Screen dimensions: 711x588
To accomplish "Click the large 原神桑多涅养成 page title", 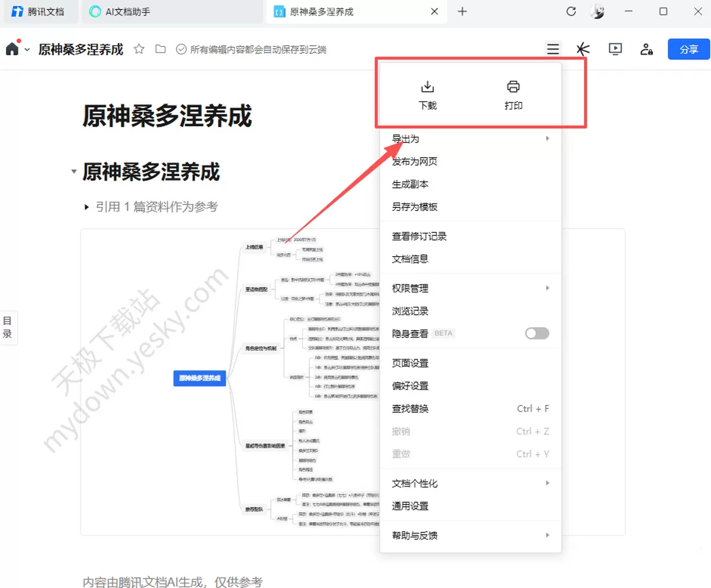I will pyautogui.click(x=167, y=116).
